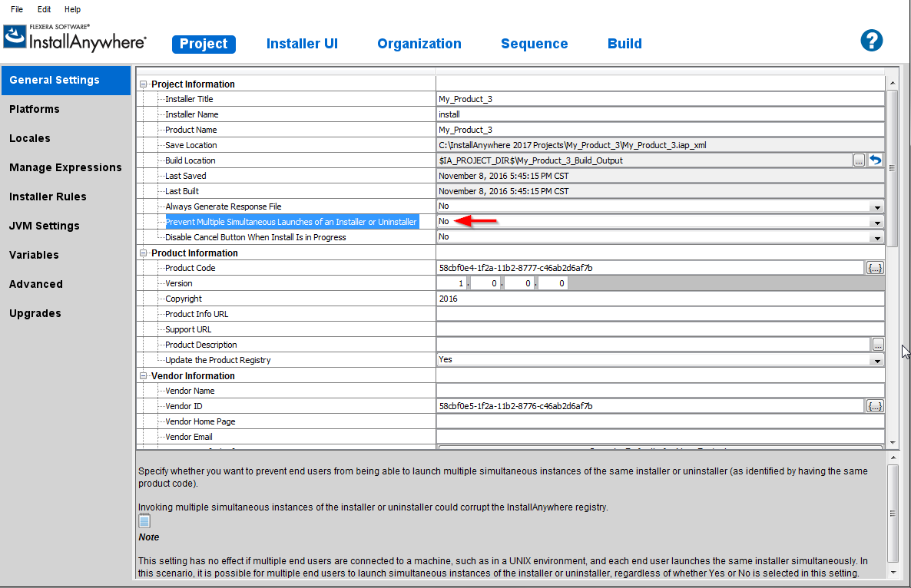
Task: Collapse the Vendor Information section
Action: pos(143,376)
